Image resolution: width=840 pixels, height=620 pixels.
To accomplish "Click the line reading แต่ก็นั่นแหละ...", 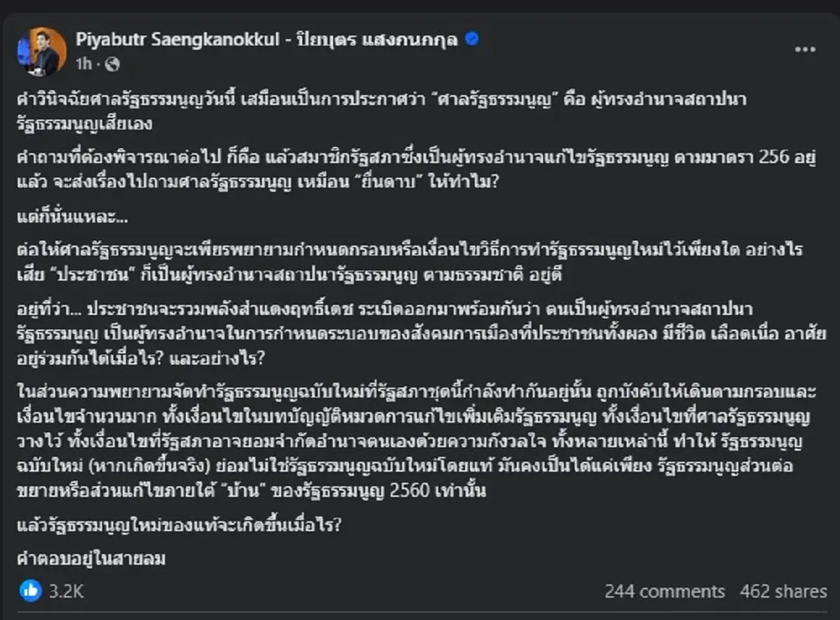I will (x=70, y=218).
